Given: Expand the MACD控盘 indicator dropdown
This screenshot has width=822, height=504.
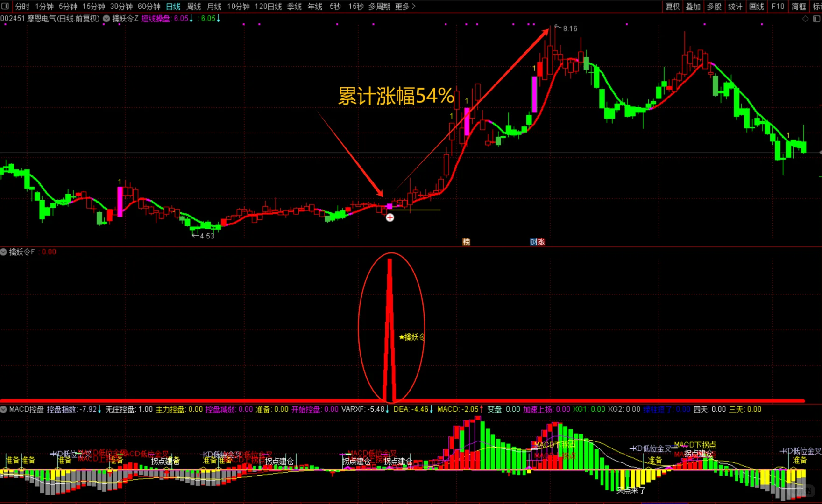Looking at the screenshot, I should point(4,409).
